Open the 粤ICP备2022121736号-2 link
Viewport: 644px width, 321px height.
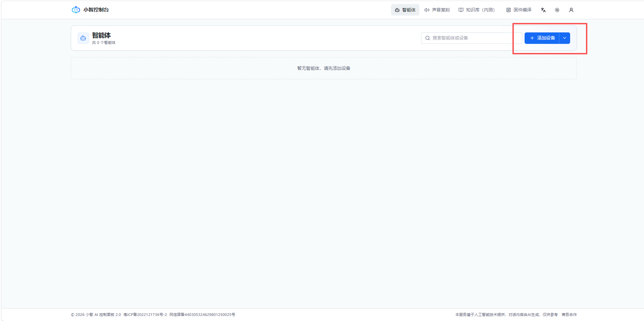point(145,315)
